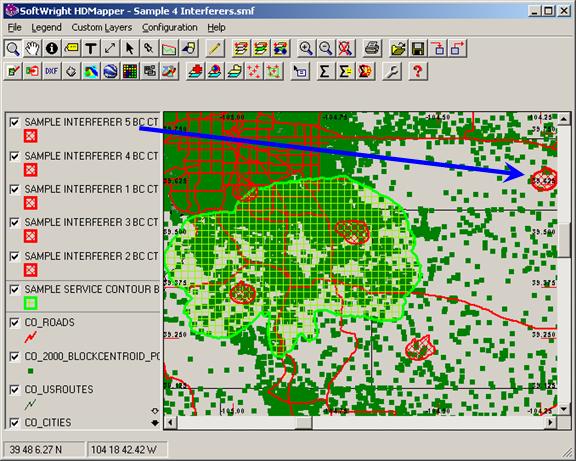Save the map with floppy icon
This screenshot has height=461, width=576.
click(x=418, y=48)
